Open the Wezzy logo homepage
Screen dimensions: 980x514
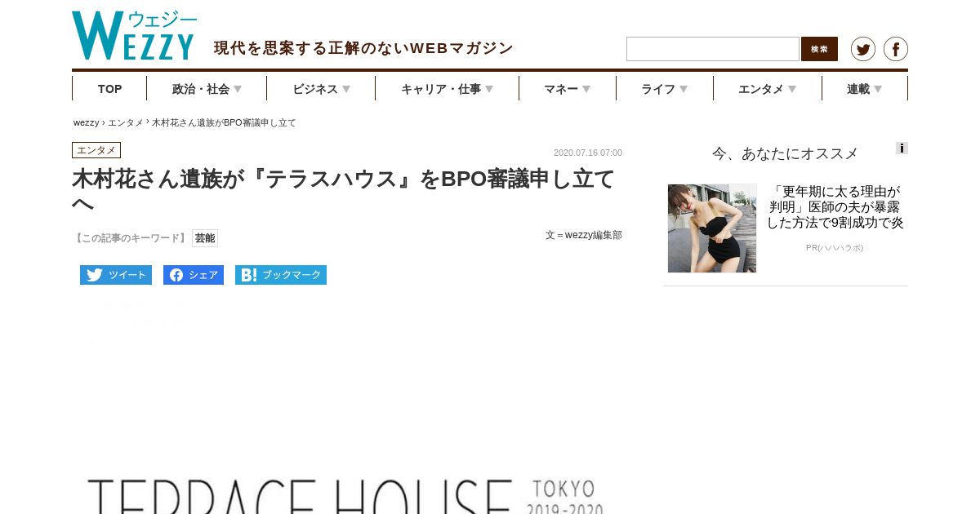pos(134,36)
